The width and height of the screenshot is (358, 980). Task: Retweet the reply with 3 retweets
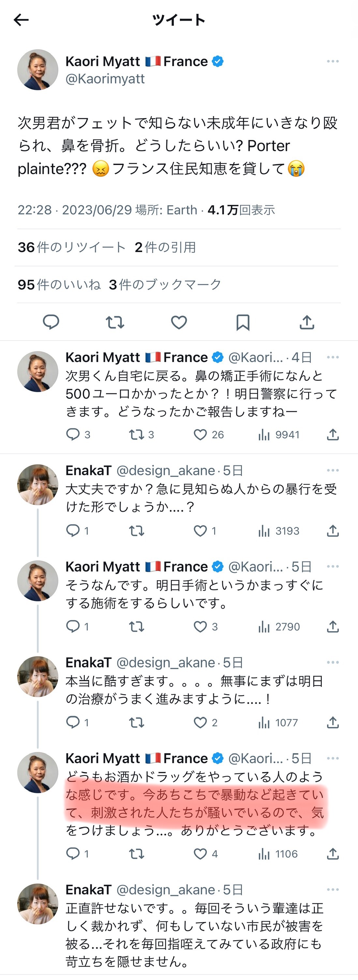coord(136,434)
